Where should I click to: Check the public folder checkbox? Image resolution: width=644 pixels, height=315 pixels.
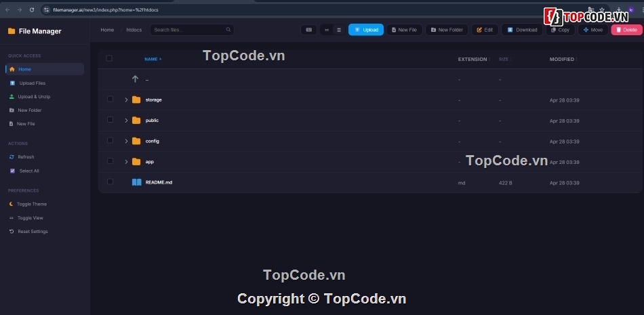[x=110, y=119]
